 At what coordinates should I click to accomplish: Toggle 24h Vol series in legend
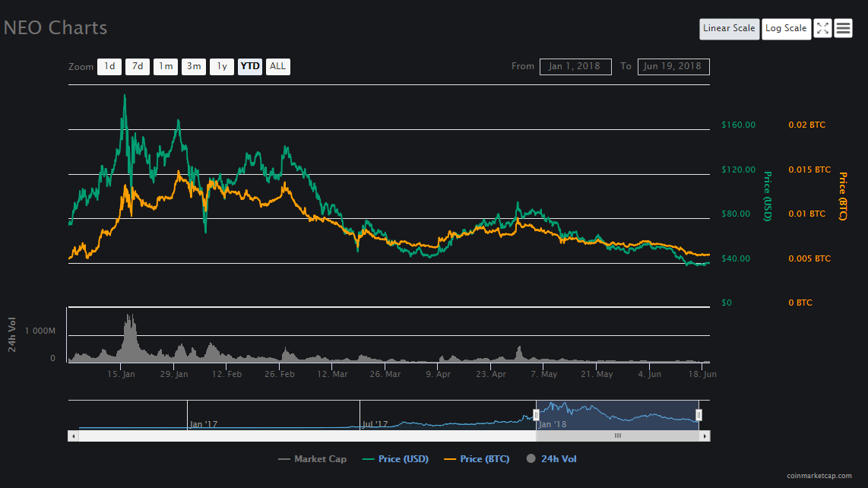click(551, 459)
